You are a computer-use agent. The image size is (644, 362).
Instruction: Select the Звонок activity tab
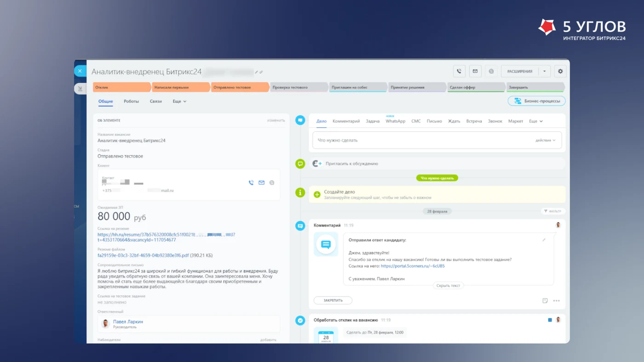495,121
